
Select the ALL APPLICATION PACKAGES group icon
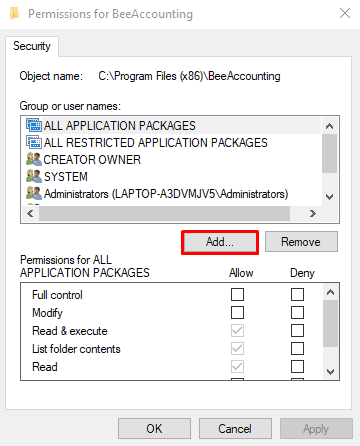tap(34, 125)
